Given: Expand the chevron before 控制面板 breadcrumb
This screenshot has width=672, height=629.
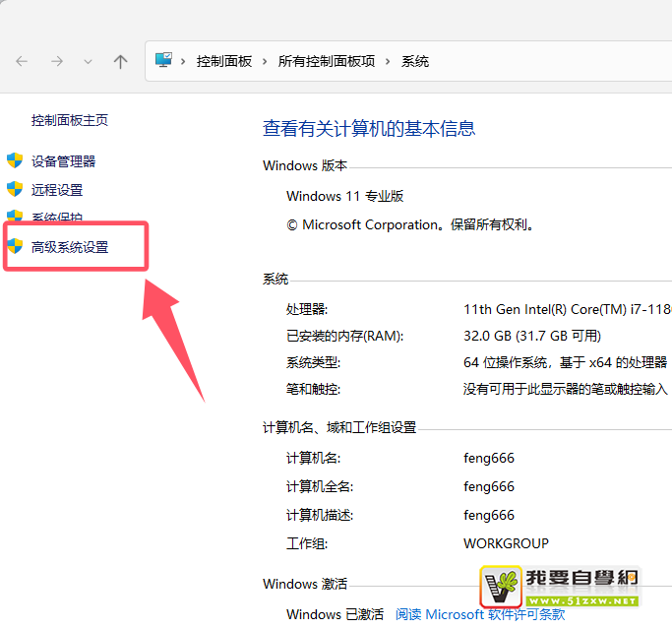Looking at the screenshot, I should [x=184, y=61].
